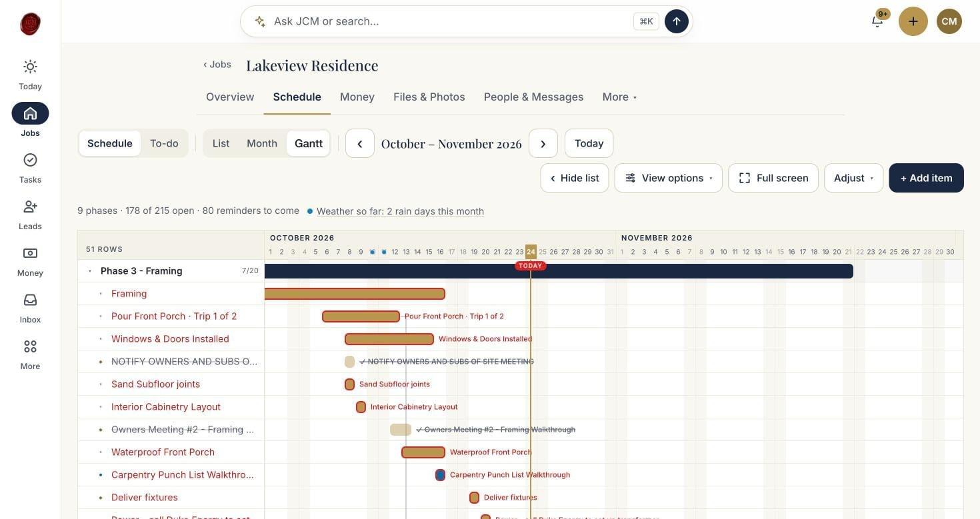
Task: Click the Add item button
Action: click(x=927, y=178)
